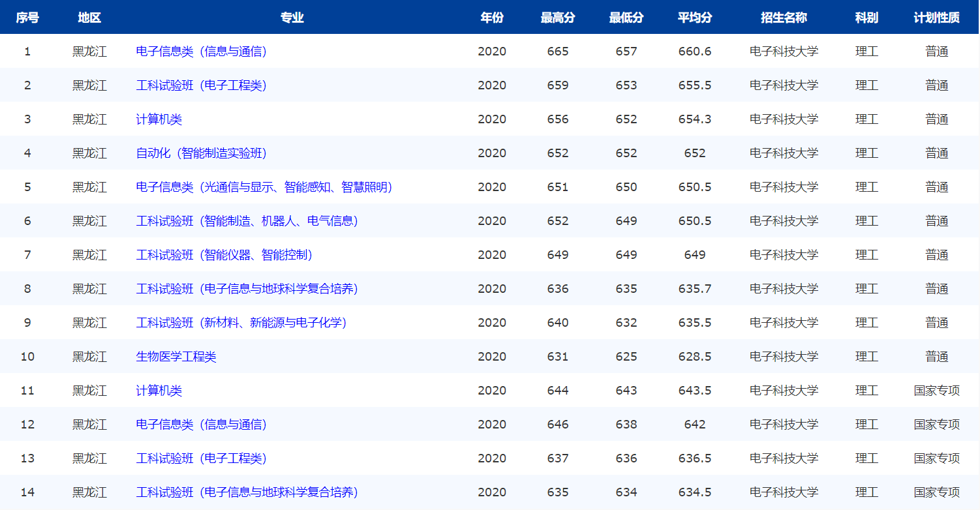Select the average score 636.5
The height and width of the screenshot is (510, 980).
pyautogui.click(x=695, y=458)
